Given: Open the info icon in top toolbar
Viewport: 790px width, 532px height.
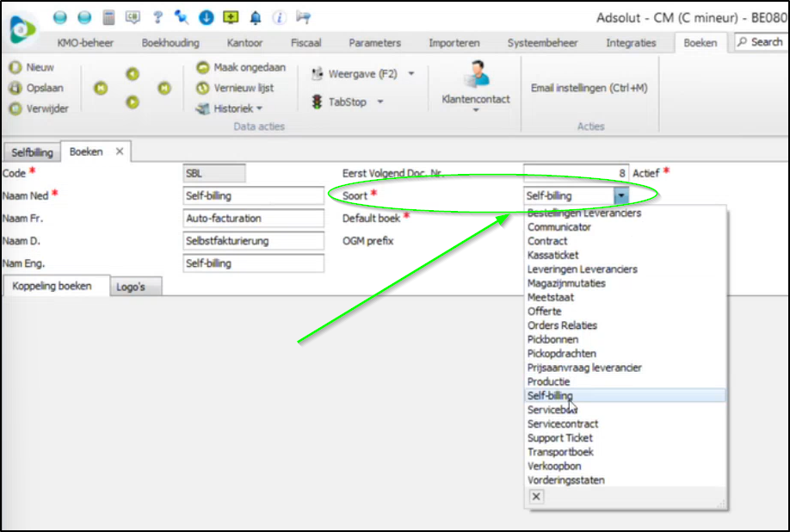Looking at the screenshot, I should point(279,17).
